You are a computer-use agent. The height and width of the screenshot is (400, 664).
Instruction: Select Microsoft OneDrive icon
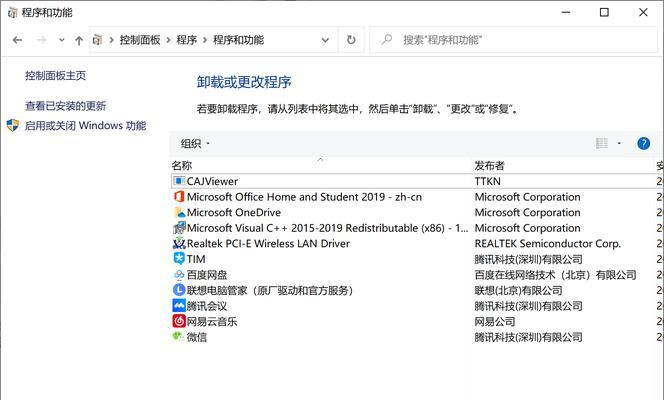(x=179, y=212)
